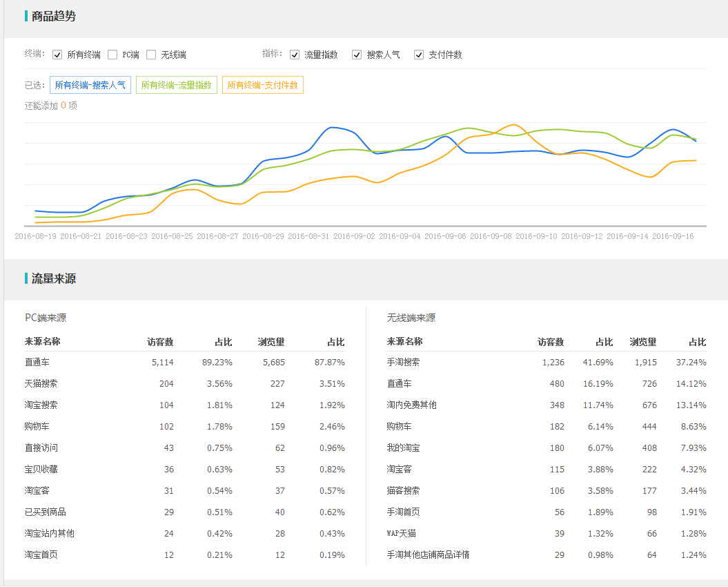
Task: Click the 访客数 column header in PC端来源
Action: coord(160,342)
